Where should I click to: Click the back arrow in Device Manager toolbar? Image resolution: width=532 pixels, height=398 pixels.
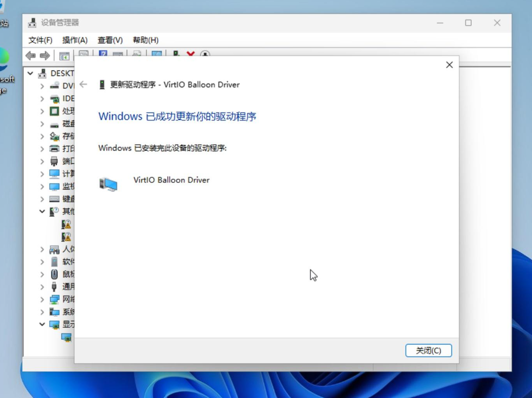[x=31, y=55]
